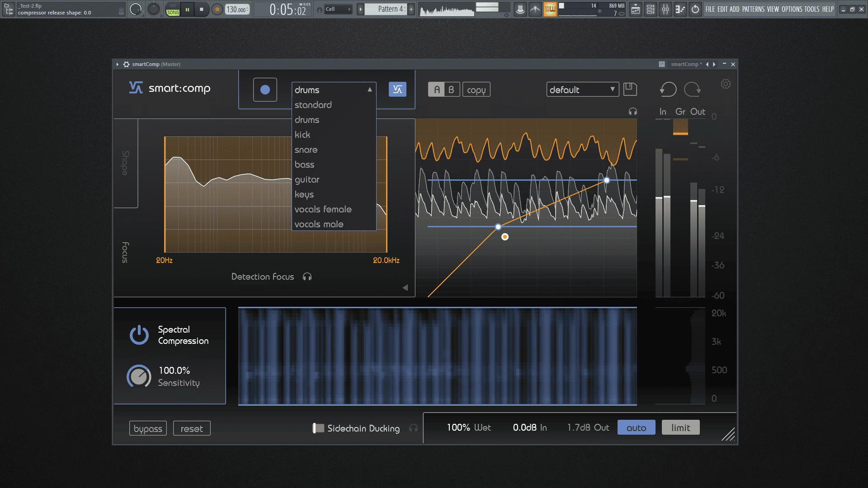Save the current preset with disk icon

pyautogui.click(x=630, y=89)
